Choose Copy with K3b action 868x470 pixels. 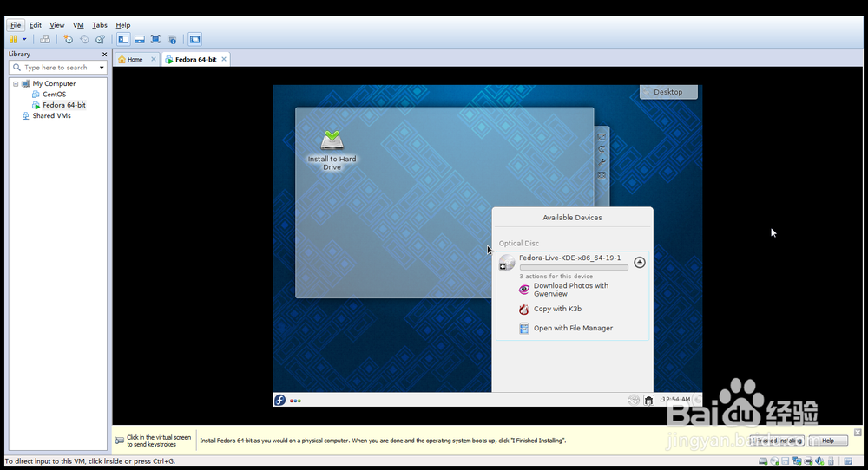coord(557,309)
